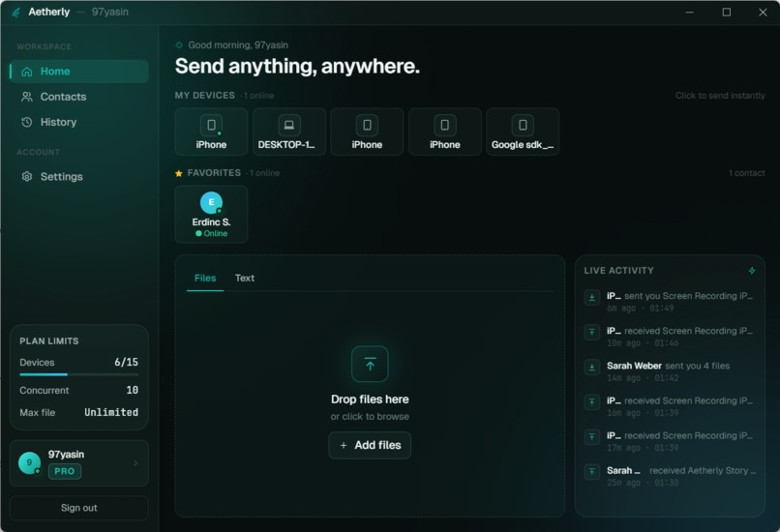Screen dimensions: 780x532
Task: Click the upload arrow icon in drop zone
Action: 370,364
